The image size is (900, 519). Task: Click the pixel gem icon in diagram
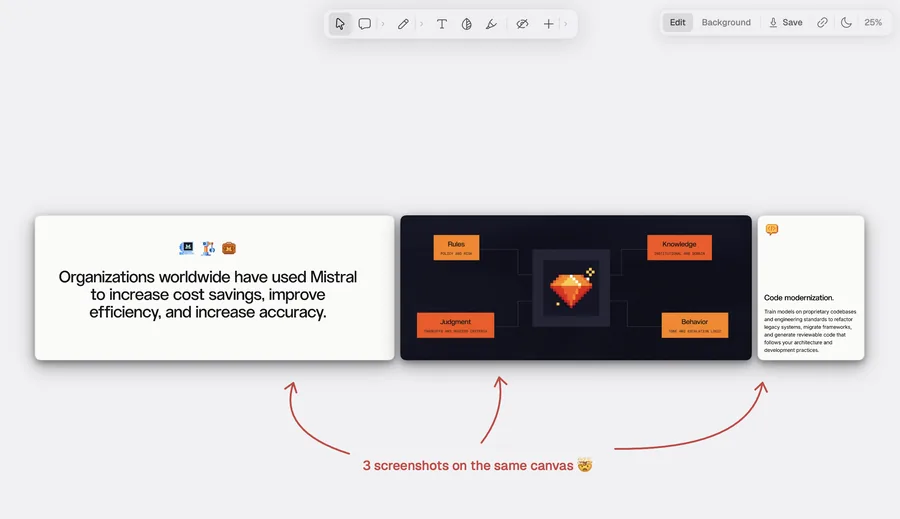(572, 289)
